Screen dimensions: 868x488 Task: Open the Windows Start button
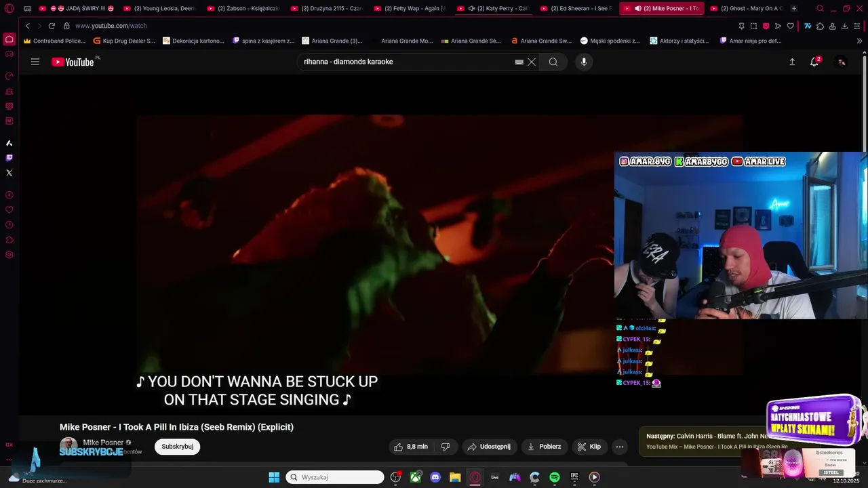274,477
